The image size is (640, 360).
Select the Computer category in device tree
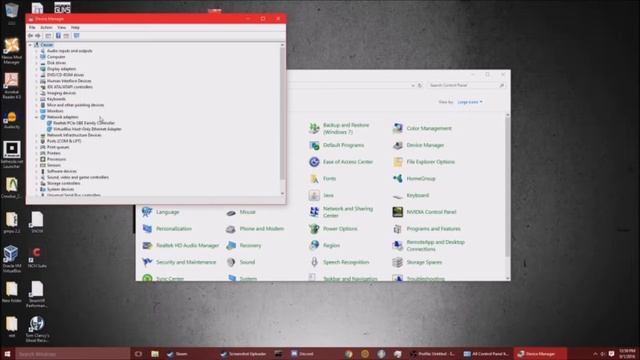(x=56, y=57)
